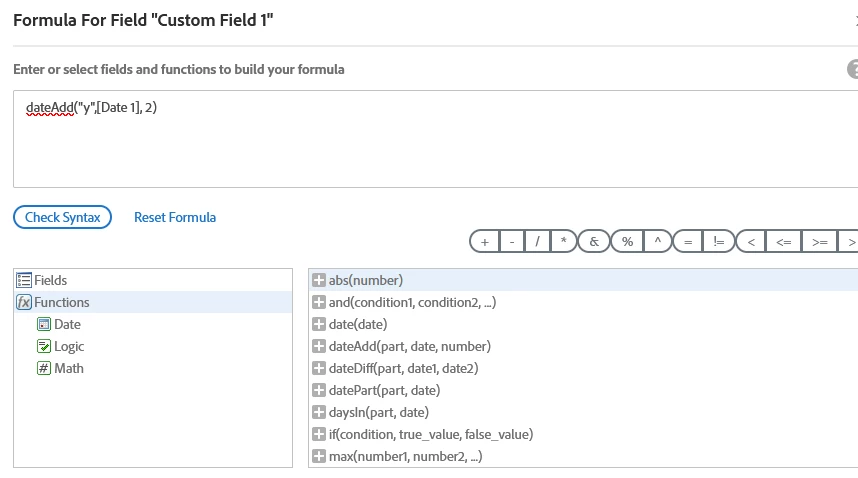Insert the percent operator button
858x478 pixels.
tap(627, 241)
